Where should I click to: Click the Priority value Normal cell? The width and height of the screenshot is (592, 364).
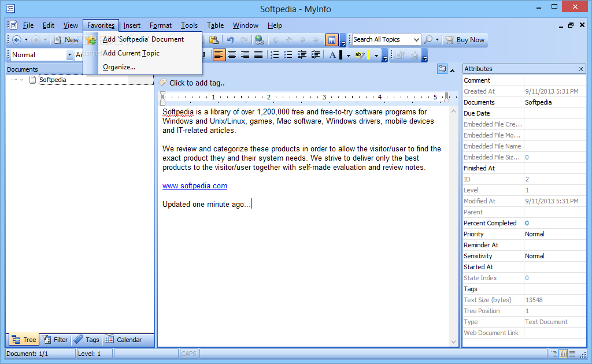tap(554, 234)
